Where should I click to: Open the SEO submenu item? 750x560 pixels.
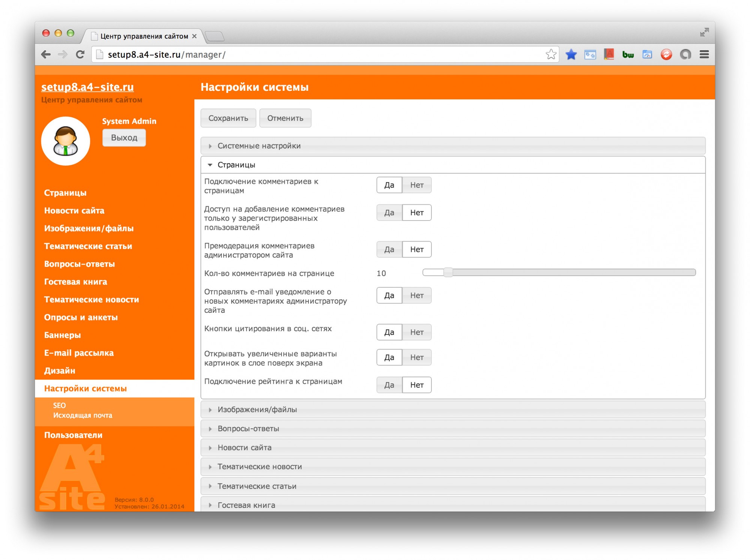pyautogui.click(x=59, y=405)
